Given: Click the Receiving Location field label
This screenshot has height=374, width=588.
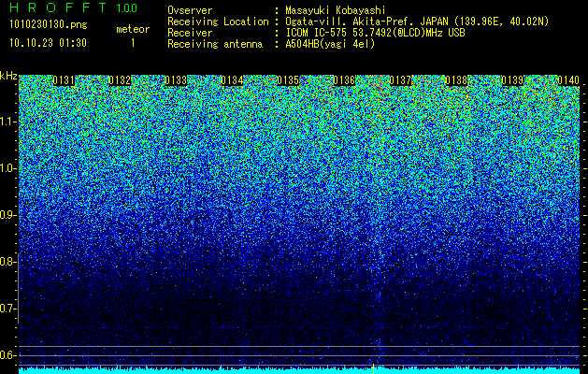Looking at the screenshot, I should [x=218, y=22].
